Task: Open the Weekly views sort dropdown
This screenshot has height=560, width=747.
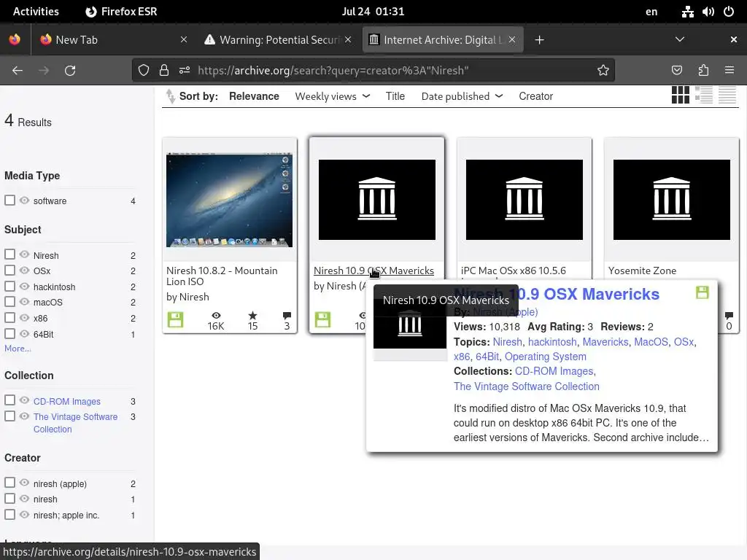Action: click(333, 96)
